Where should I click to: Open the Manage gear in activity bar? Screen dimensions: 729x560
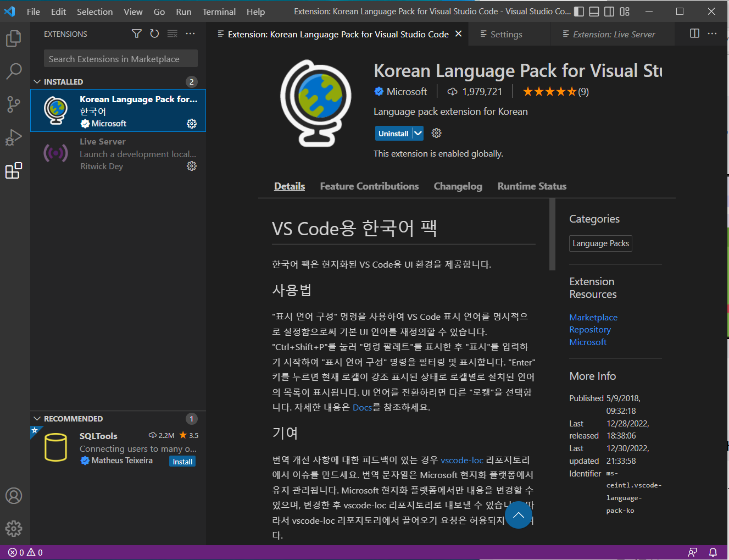pyautogui.click(x=14, y=529)
